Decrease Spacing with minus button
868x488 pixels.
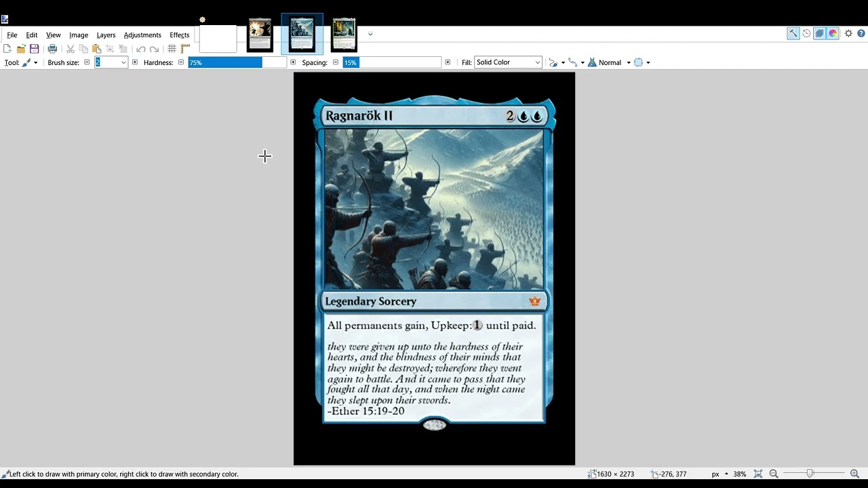[336, 62]
